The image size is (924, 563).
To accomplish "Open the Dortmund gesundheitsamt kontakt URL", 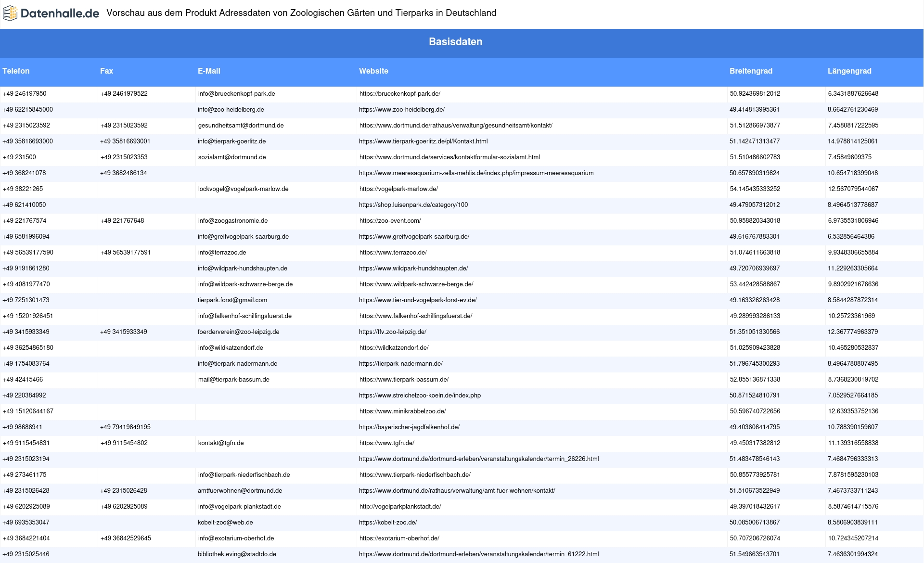I will (456, 126).
